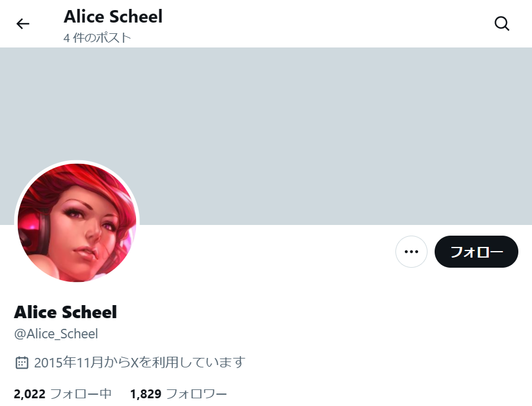The height and width of the screenshot is (406, 532).
Task: Follow Alice Scheel with フォロー button
Action: (x=476, y=252)
